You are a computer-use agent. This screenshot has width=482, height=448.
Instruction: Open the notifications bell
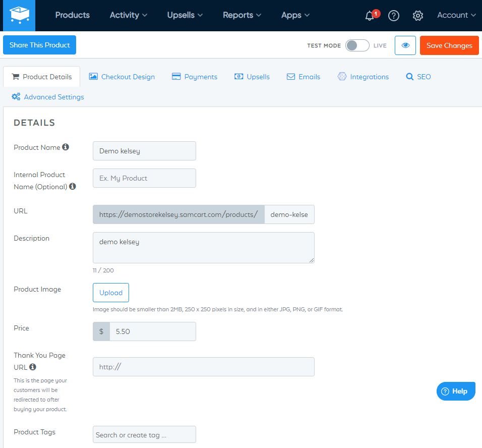[370, 15]
